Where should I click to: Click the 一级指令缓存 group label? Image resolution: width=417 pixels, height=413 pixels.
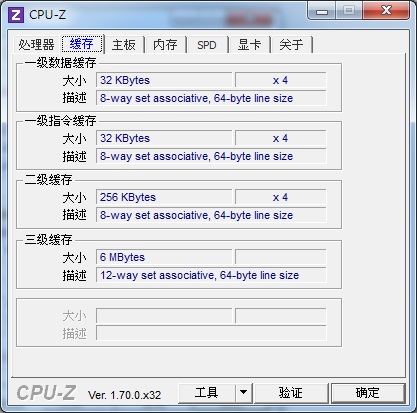click(x=61, y=121)
